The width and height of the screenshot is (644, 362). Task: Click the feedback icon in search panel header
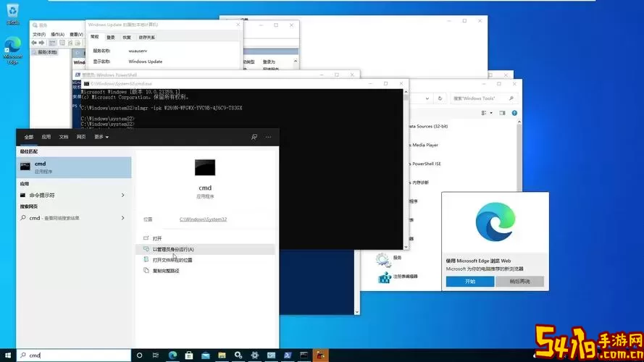tap(254, 137)
